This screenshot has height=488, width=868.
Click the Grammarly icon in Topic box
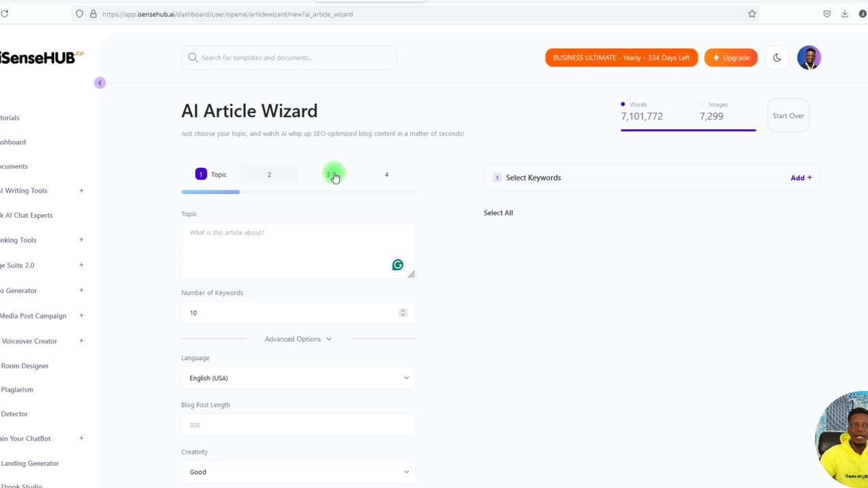pos(398,265)
